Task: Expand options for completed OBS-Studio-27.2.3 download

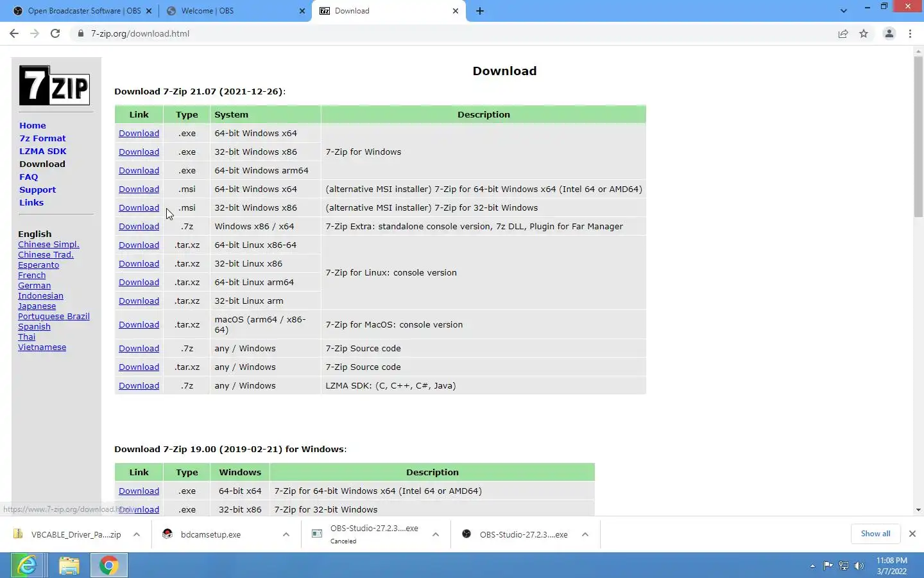Action: pyautogui.click(x=585, y=534)
